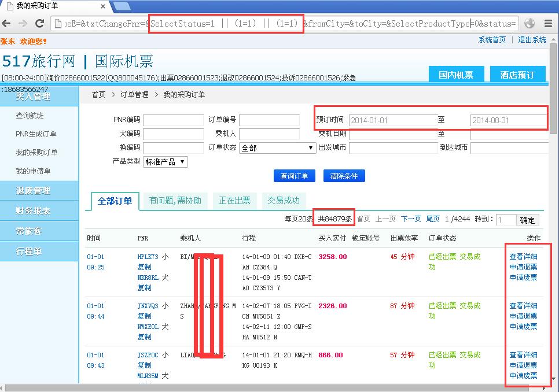The height and width of the screenshot is (392, 559).
Task: Click price 3258.00 in first order
Action: coord(333,257)
